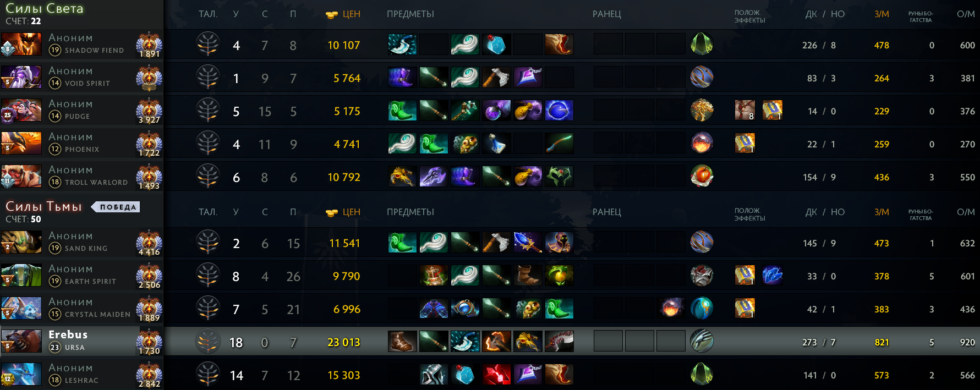Click Void Spirit's last filled item

point(528,78)
